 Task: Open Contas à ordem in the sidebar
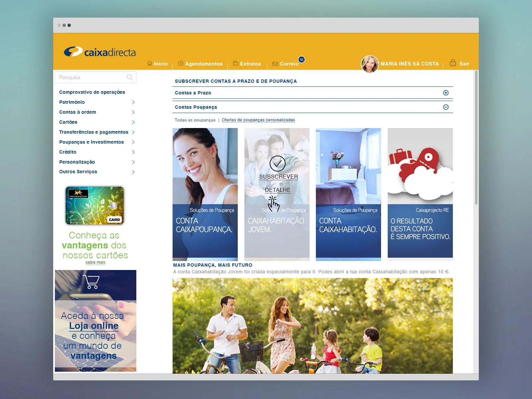point(77,112)
